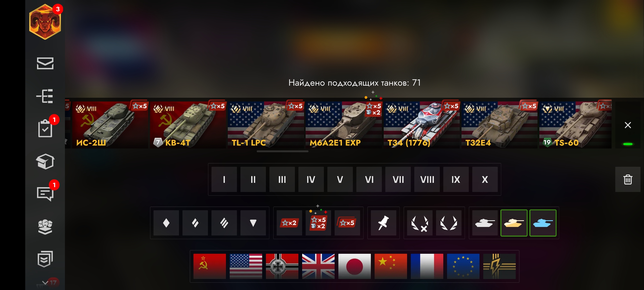Toggle the pinned favorites filter
644x290 pixels.
pyautogui.click(x=383, y=223)
